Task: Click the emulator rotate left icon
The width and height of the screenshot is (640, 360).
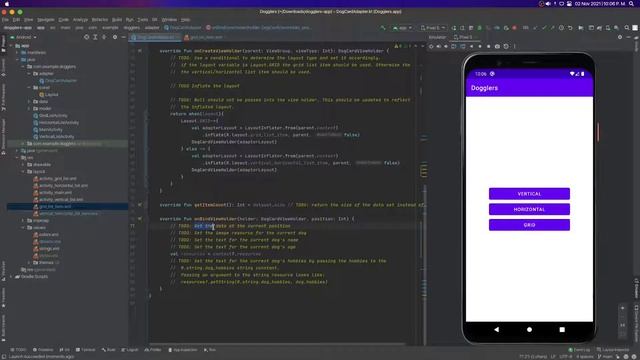Action: coord(454,47)
